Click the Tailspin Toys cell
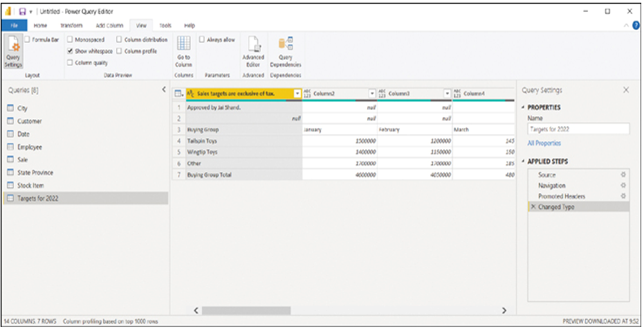Viewport: 644px width, 329px height. pyautogui.click(x=244, y=141)
